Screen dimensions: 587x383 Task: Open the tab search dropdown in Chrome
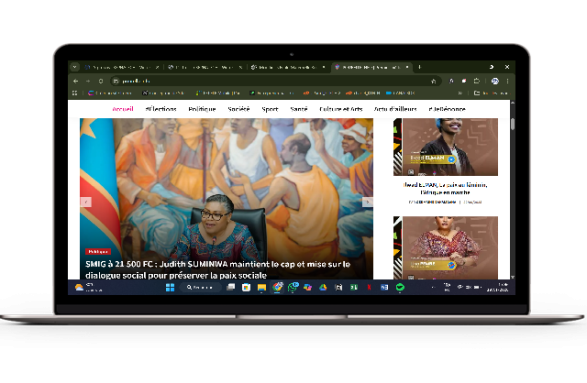[x=74, y=67]
